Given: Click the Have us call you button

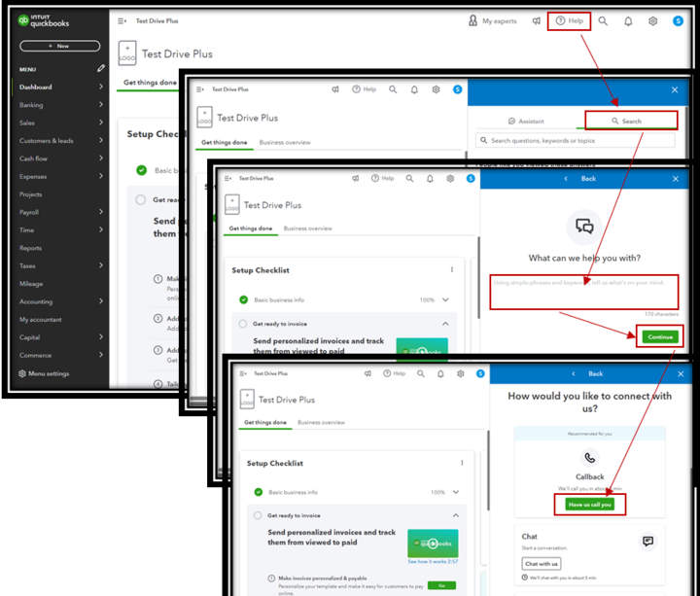Looking at the screenshot, I should 589,505.
